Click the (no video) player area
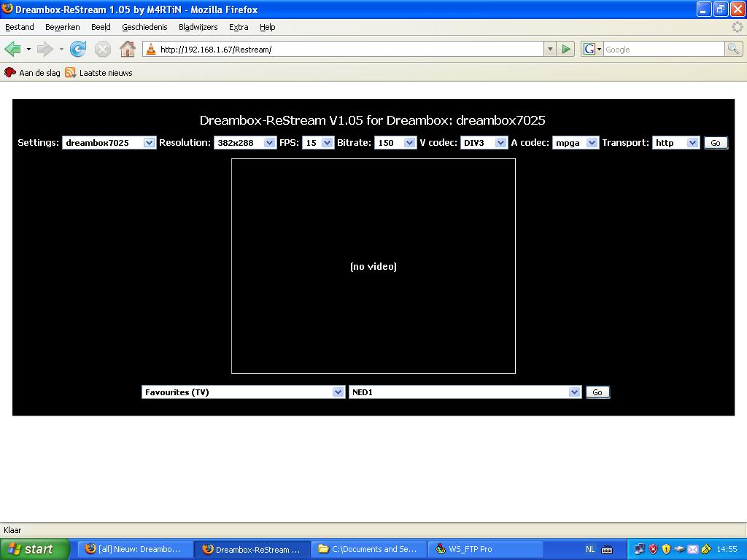 pyautogui.click(x=373, y=266)
